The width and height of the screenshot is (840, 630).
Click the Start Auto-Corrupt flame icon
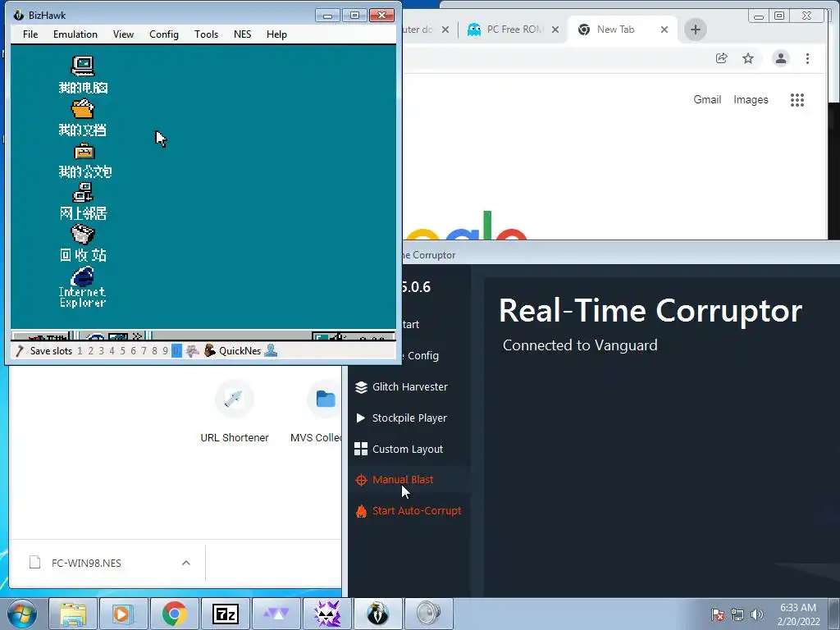pyautogui.click(x=361, y=511)
